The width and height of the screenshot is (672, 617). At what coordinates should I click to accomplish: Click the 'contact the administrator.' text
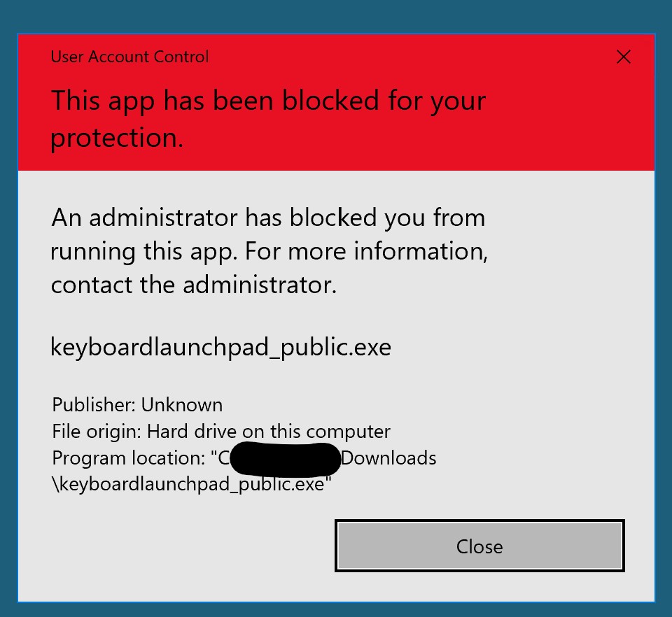194,285
